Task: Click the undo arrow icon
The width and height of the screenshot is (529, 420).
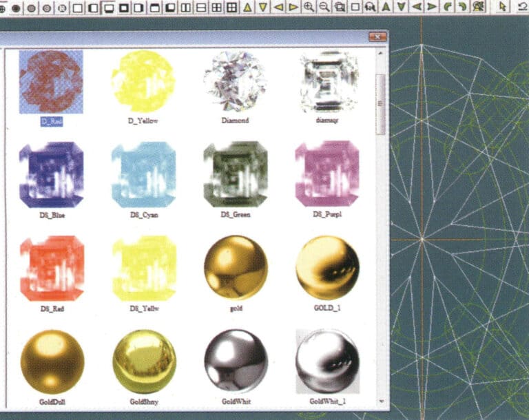Action: [521, 7]
